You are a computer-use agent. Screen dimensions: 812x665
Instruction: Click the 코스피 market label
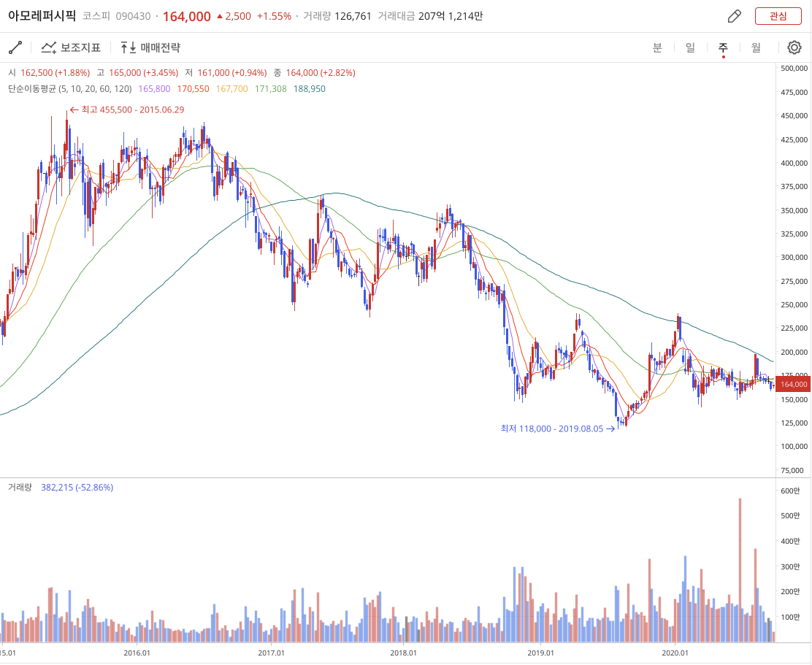[x=96, y=16]
